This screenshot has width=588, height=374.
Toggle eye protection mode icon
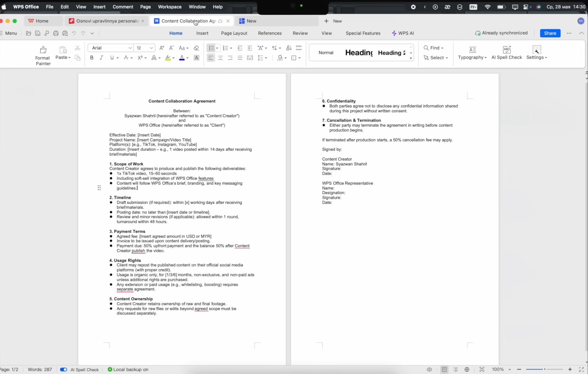pyautogui.click(x=429, y=369)
